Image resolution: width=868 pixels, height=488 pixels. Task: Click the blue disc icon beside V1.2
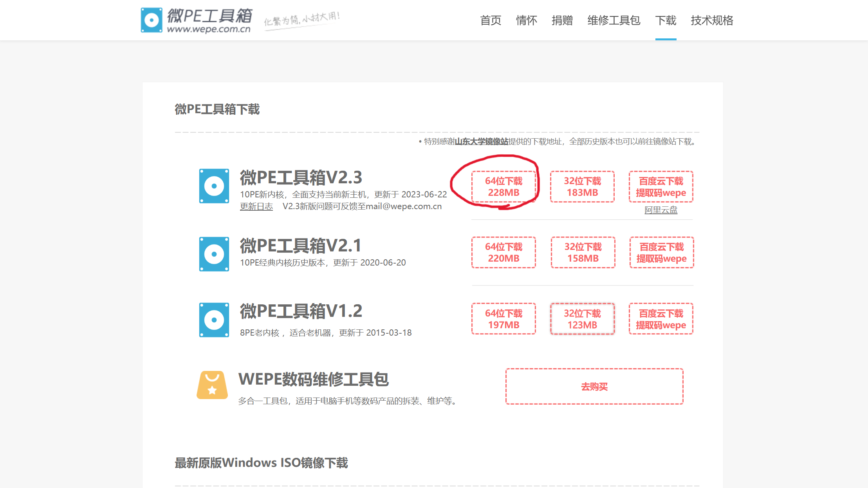(214, 320)
